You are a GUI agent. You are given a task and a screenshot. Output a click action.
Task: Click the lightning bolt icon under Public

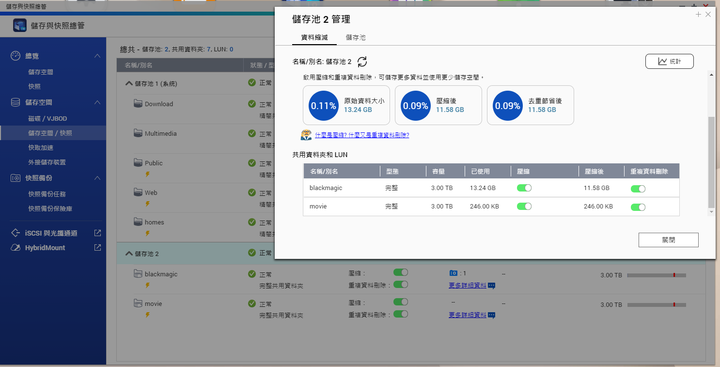147,174
